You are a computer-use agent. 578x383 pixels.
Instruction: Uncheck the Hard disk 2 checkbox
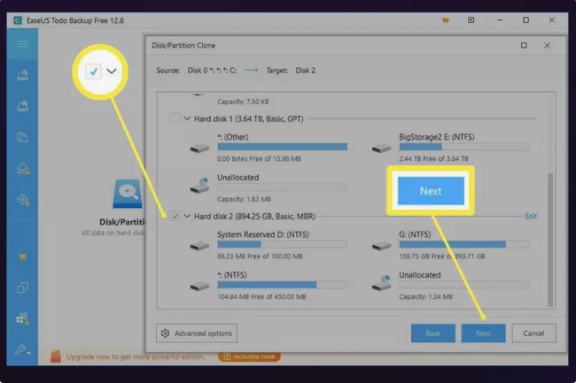(175, 216)
